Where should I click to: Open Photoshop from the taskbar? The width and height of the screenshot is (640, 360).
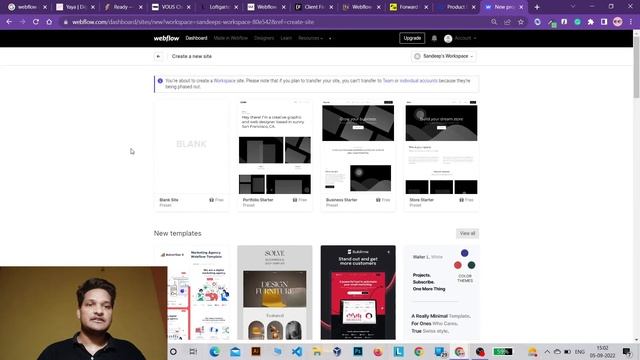(358, 351)
